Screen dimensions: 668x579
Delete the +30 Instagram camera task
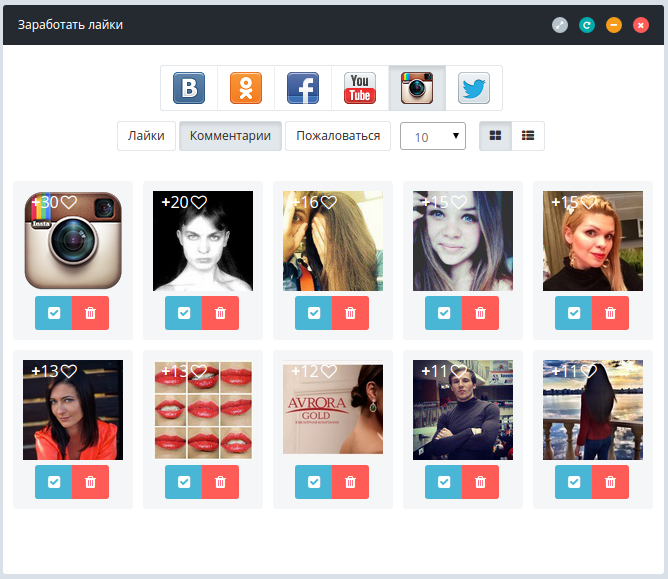pos(90,313)
